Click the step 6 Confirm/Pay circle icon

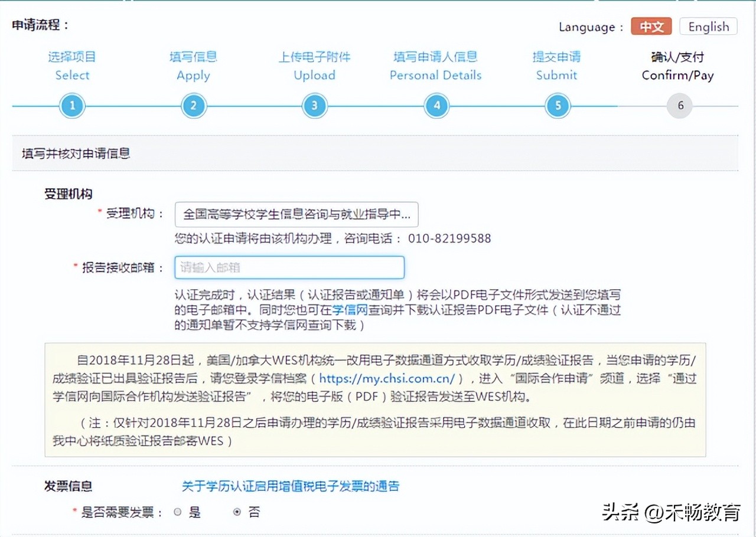(679, 106)
